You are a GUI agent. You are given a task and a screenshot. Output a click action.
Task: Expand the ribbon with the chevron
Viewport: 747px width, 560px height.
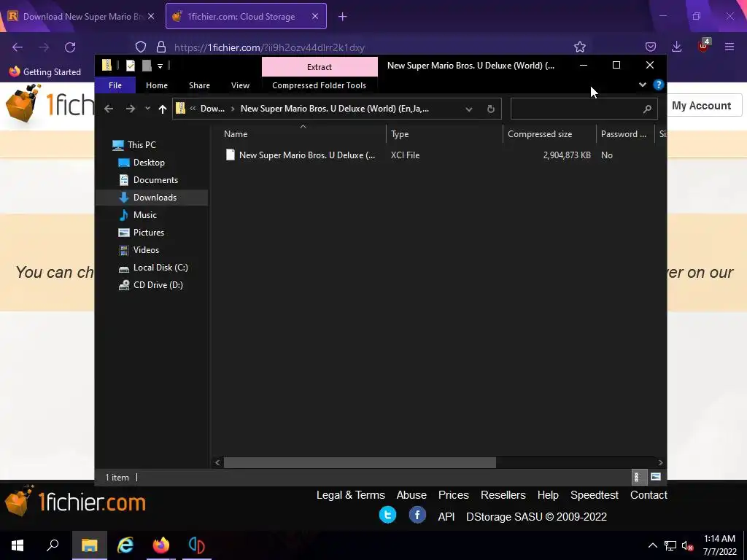642,85
